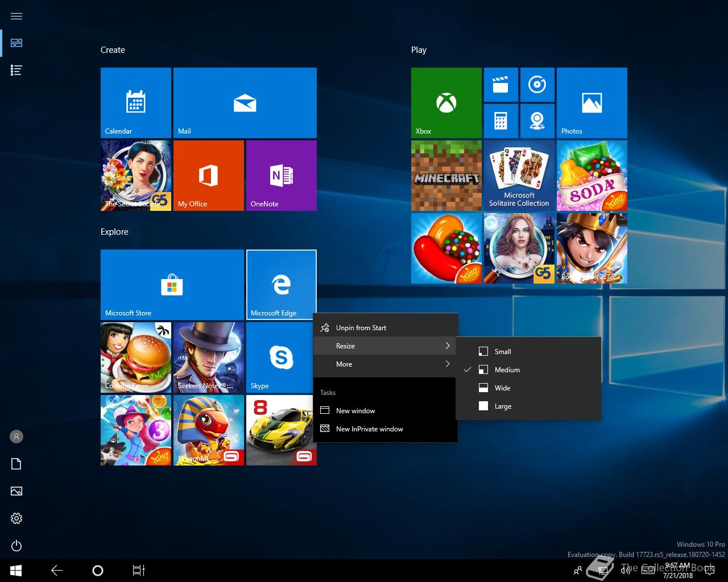This screenshot has height=582, width=728.
Task: Select Small tile size
Action: pyautogui.click(x=528, y=352)
